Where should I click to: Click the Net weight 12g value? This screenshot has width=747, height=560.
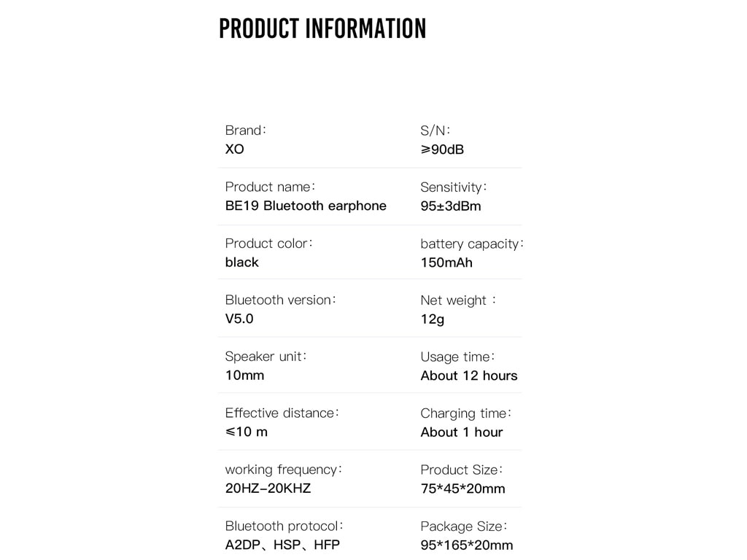tap(433, 319)
